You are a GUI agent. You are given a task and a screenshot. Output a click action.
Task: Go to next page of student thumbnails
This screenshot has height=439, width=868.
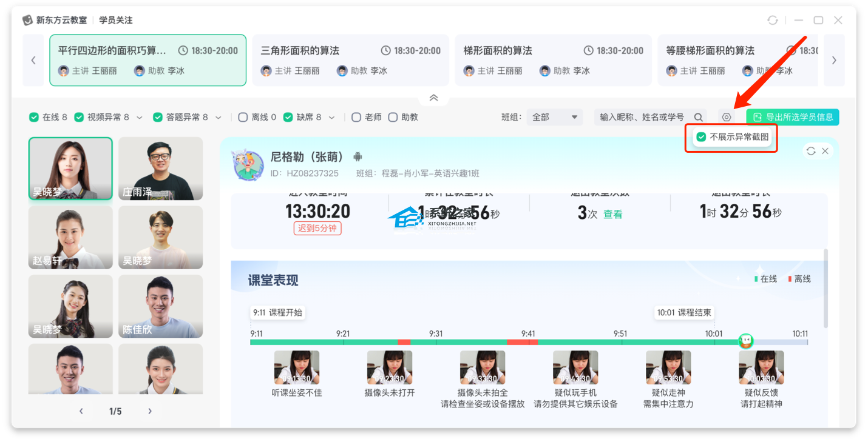click(150, 411)
